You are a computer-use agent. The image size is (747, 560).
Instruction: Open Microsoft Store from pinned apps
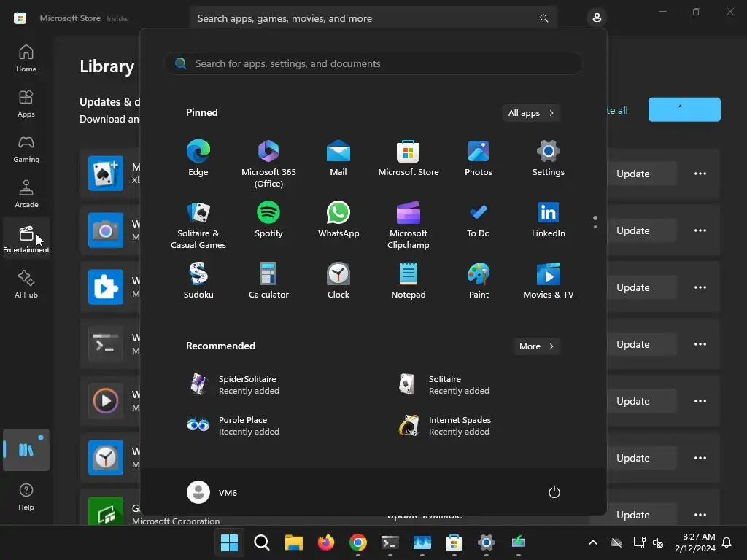pos(409,159)
